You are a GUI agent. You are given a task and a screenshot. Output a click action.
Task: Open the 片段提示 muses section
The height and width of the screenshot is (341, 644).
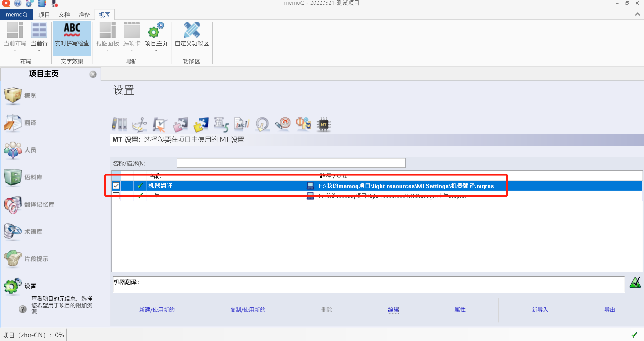(x=26, y=259)
